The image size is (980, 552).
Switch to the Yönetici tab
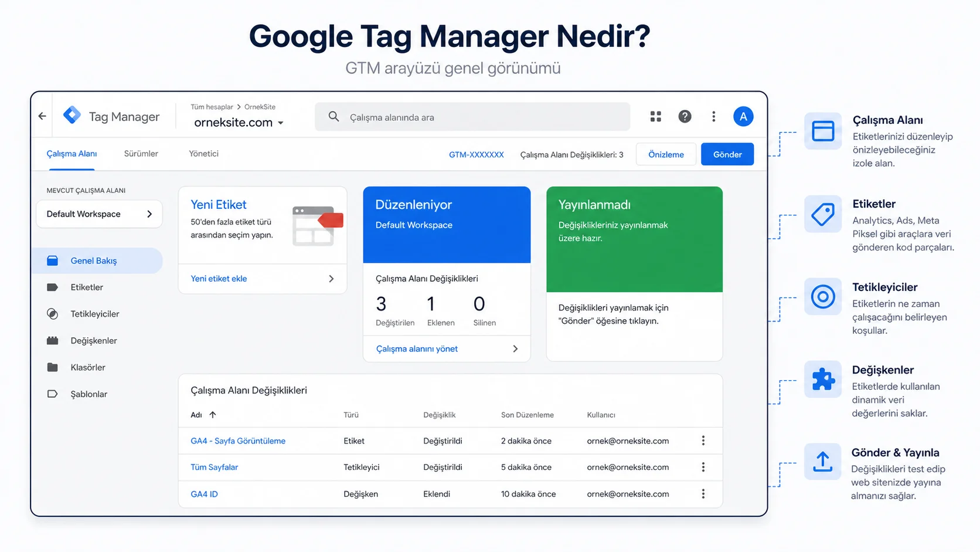(x=203, y=154)
